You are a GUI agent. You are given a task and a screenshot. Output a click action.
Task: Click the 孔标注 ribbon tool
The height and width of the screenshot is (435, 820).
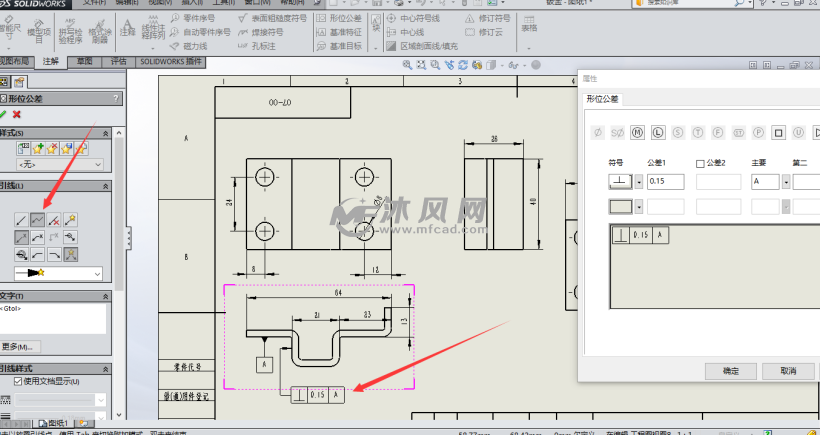257,46
